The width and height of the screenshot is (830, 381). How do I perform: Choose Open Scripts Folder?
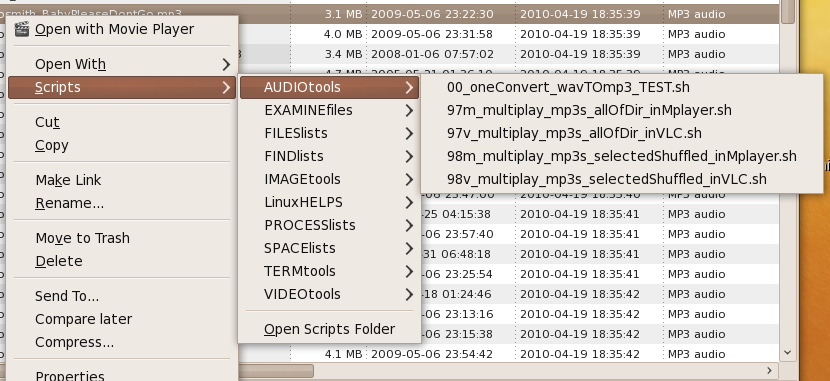pos(329,329)
